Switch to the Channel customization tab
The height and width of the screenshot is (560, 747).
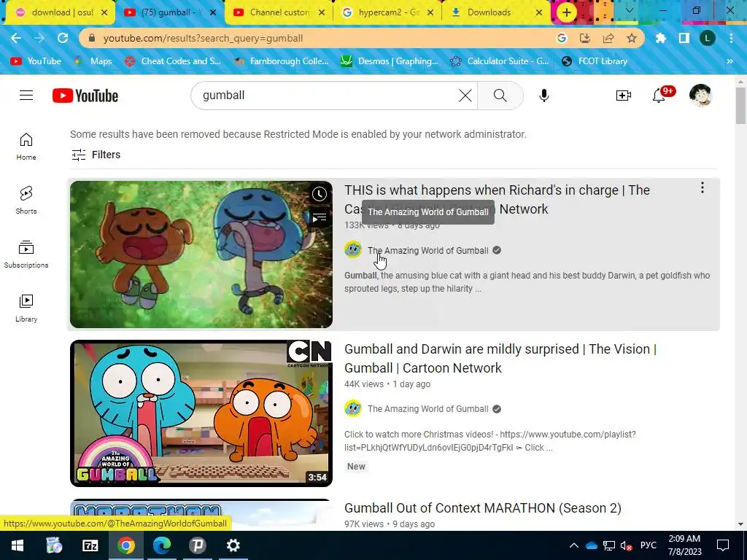point(279,12)
